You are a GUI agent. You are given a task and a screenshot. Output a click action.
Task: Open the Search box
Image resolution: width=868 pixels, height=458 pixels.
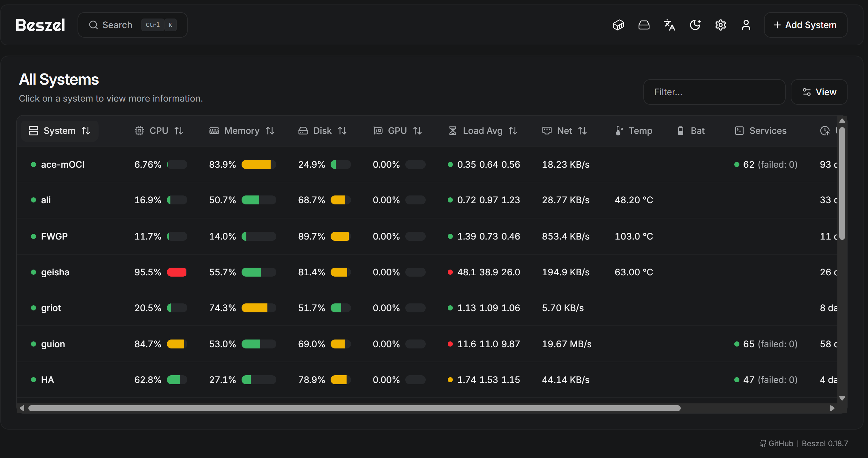132,25
